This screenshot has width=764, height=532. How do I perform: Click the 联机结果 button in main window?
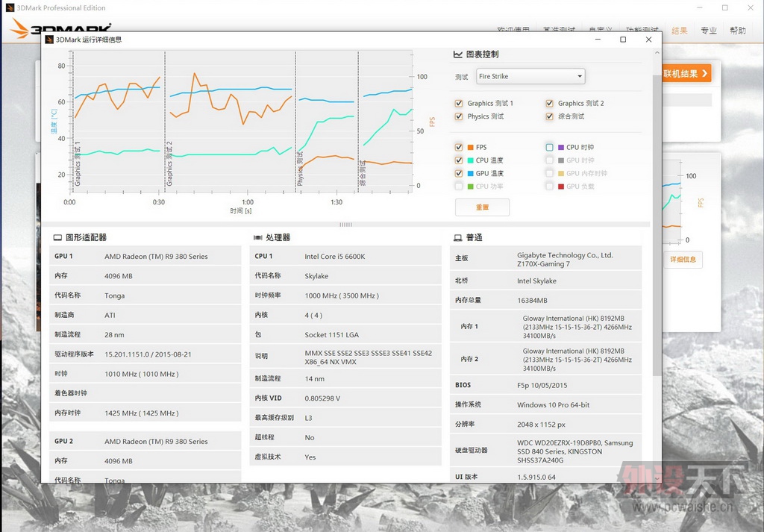(x=686, y=74)
